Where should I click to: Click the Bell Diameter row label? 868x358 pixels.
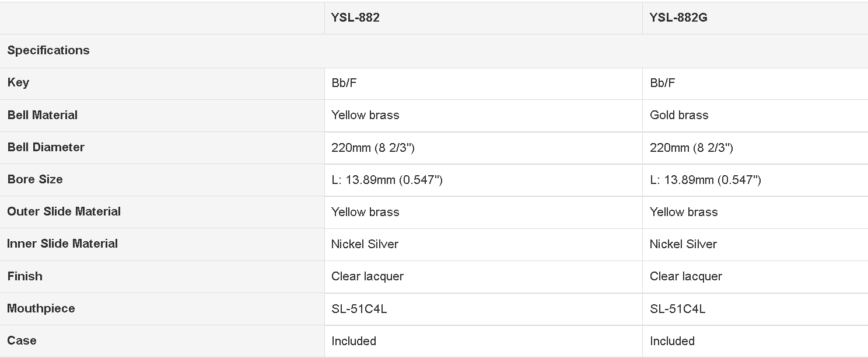(46, 147)
